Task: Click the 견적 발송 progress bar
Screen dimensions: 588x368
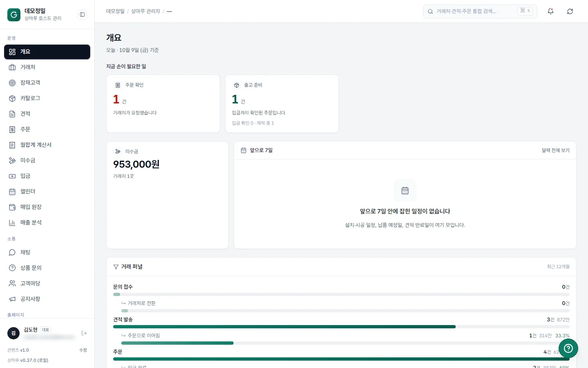Action: click(341, 327)
